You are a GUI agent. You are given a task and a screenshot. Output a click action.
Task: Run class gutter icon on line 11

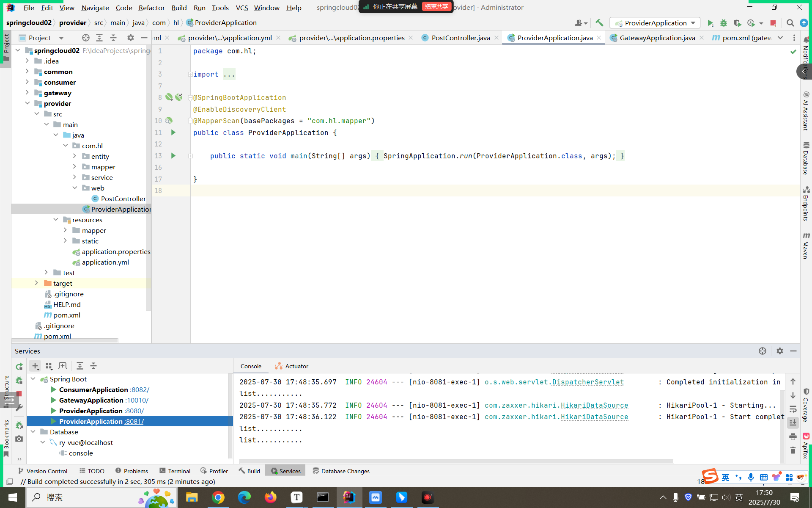(x=173, y=133)
